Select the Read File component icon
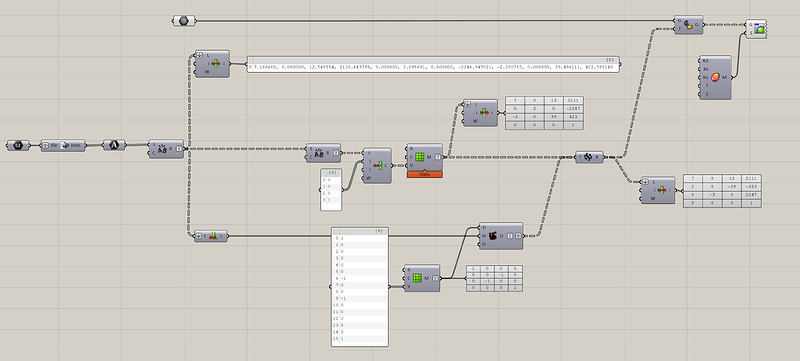Image resolution: width=800 pixels, height=361 pixels. (x=64, y=145)
